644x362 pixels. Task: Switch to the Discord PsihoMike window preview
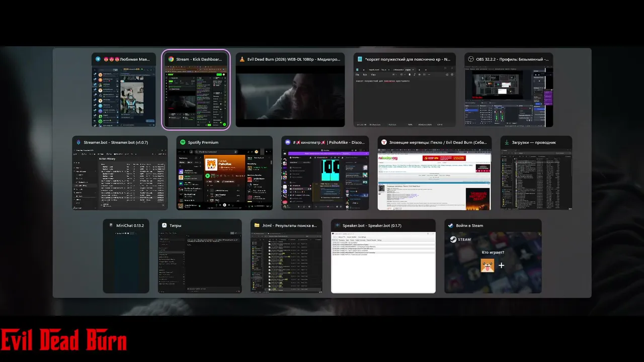(325, 180)
